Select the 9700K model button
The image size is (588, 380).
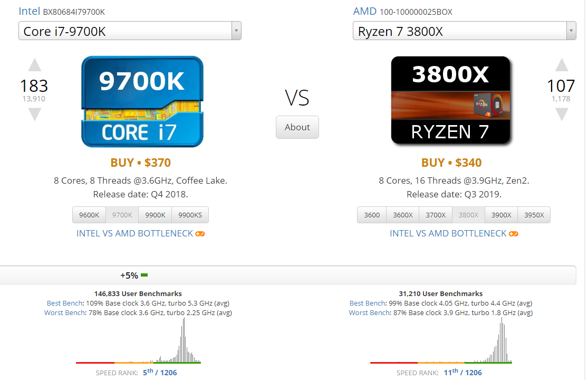pos(122,215)
